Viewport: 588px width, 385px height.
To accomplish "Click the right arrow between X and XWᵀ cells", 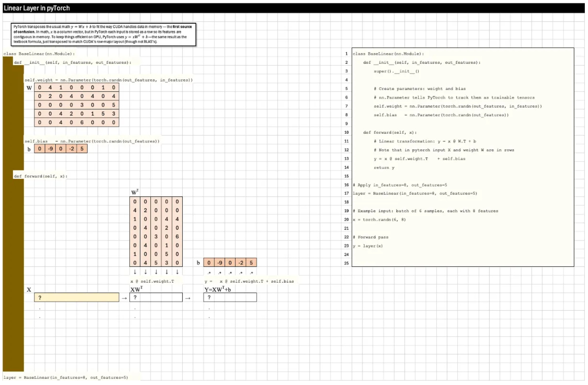I will [x=124, y=298].
